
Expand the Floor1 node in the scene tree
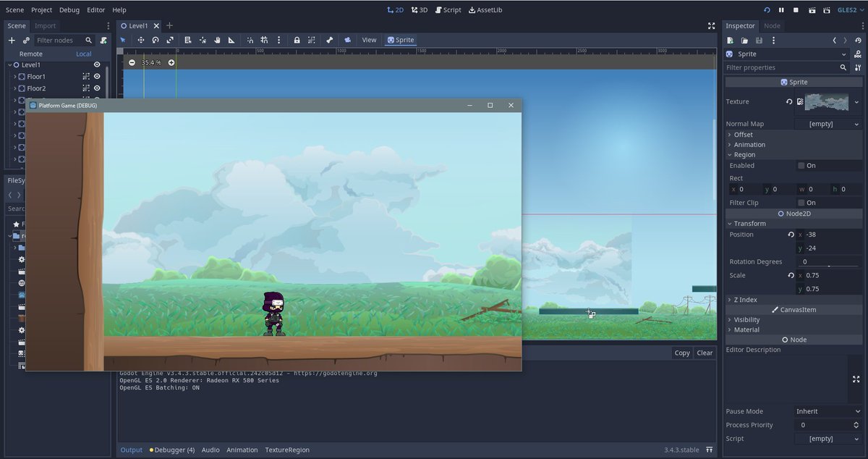(x=16, y=77)
